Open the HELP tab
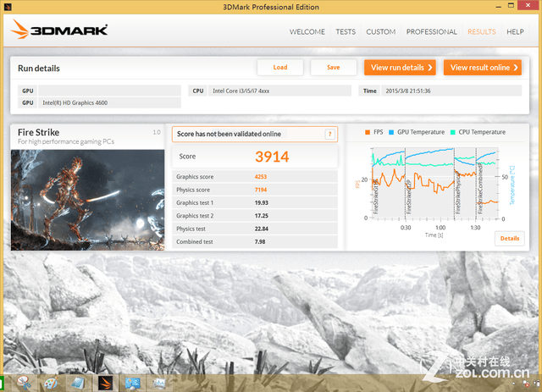 pos(515,32)
